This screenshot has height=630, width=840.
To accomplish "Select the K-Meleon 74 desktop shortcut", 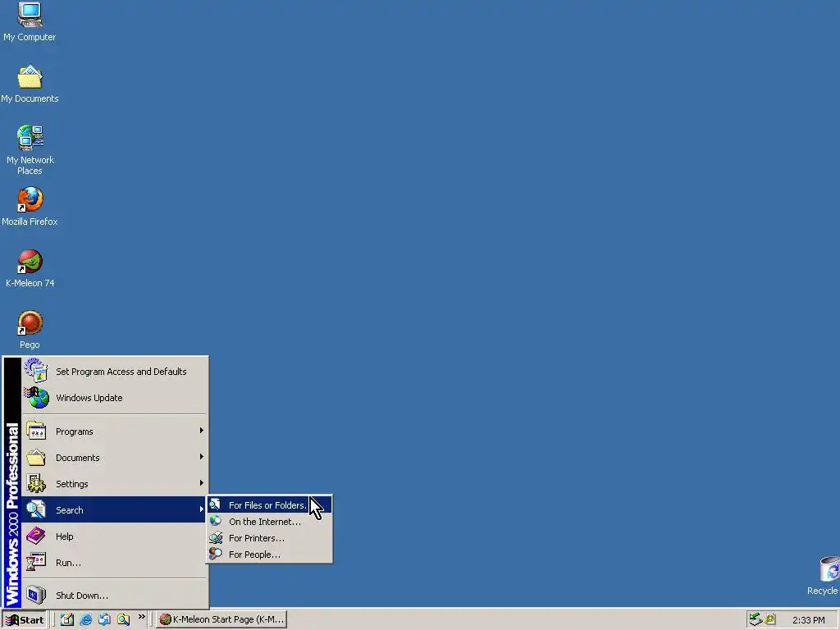I will (30, 268).
